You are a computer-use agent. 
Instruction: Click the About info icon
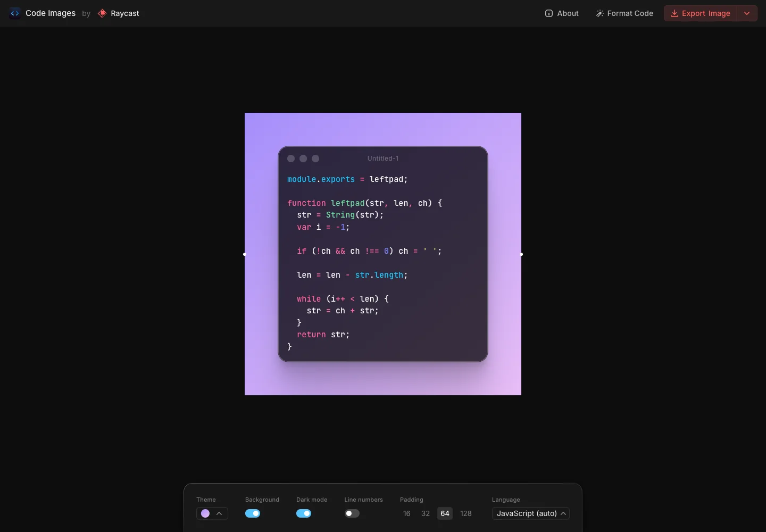click(549, 13)
